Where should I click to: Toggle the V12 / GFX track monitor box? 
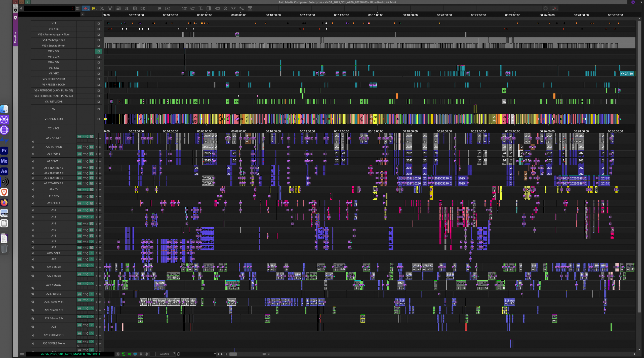click(98, 51)
